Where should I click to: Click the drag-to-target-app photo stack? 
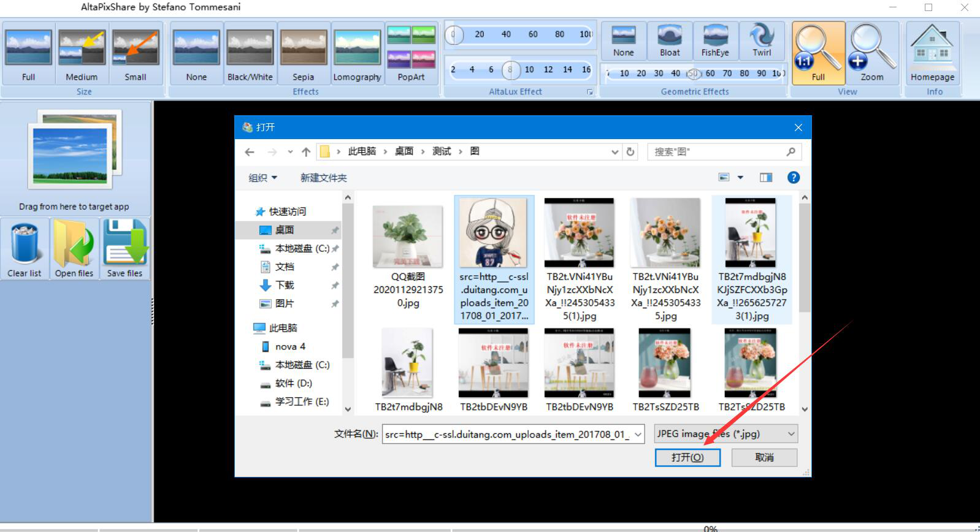click(x=75, y=149)
